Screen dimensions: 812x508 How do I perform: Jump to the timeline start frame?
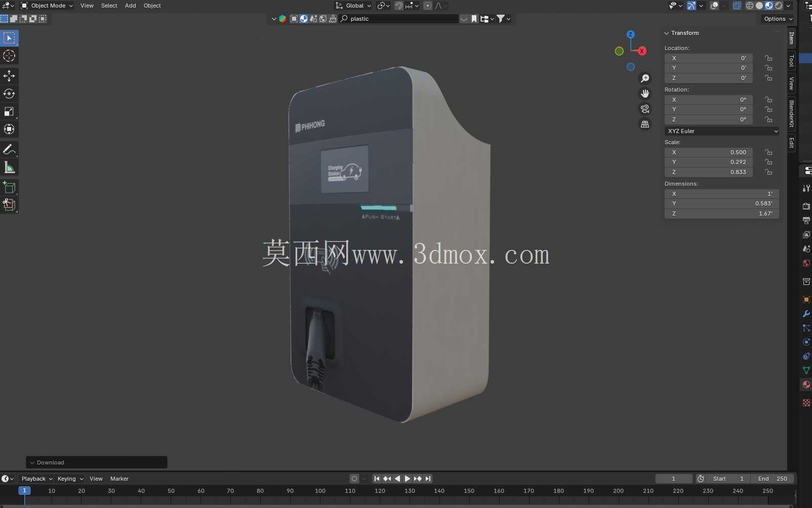tap(377, 479)
